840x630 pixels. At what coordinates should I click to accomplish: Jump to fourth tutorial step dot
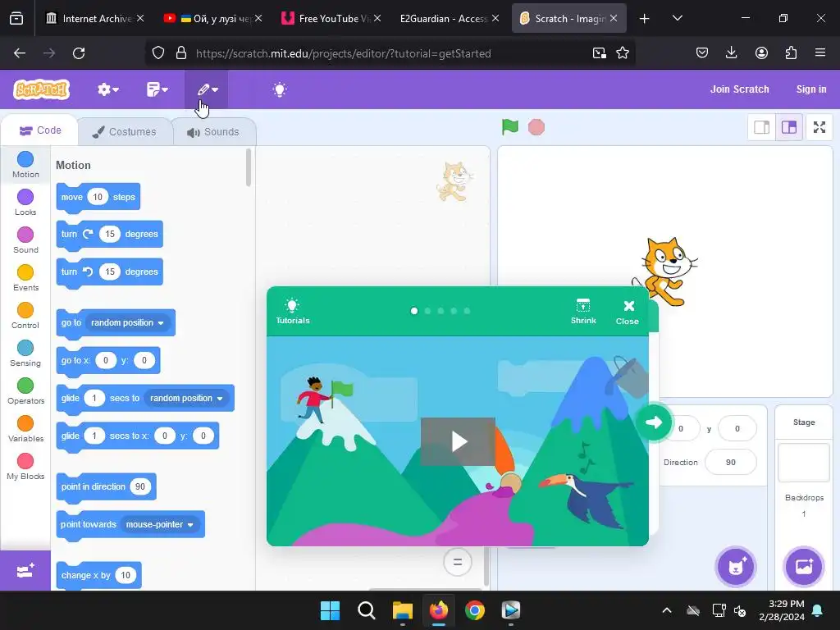(x=454, y=311)
